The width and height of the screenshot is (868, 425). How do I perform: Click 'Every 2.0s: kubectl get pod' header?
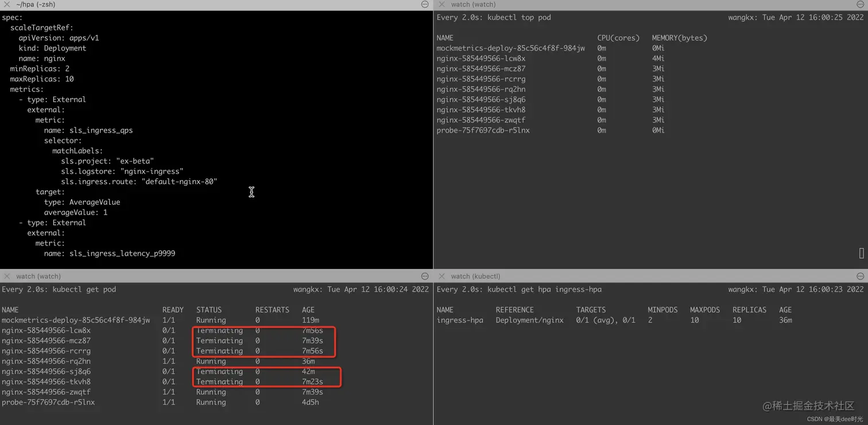(x=59, y=290)
